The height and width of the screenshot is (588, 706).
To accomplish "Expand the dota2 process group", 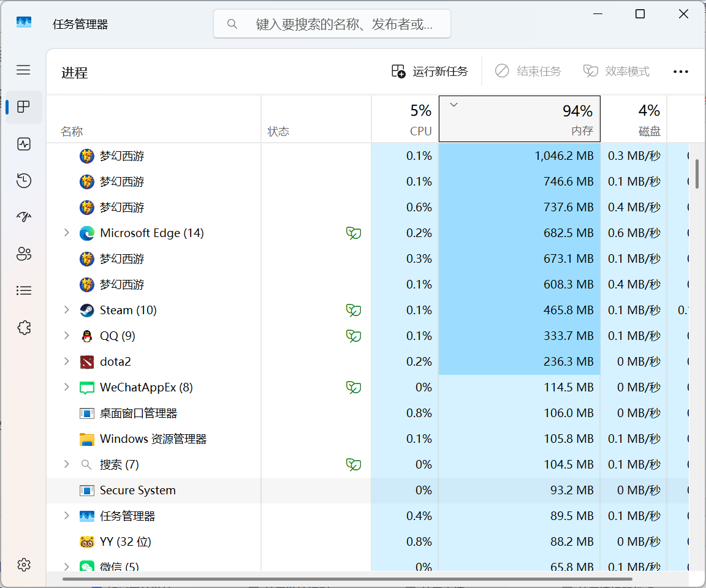I will [x=67, y=361].
